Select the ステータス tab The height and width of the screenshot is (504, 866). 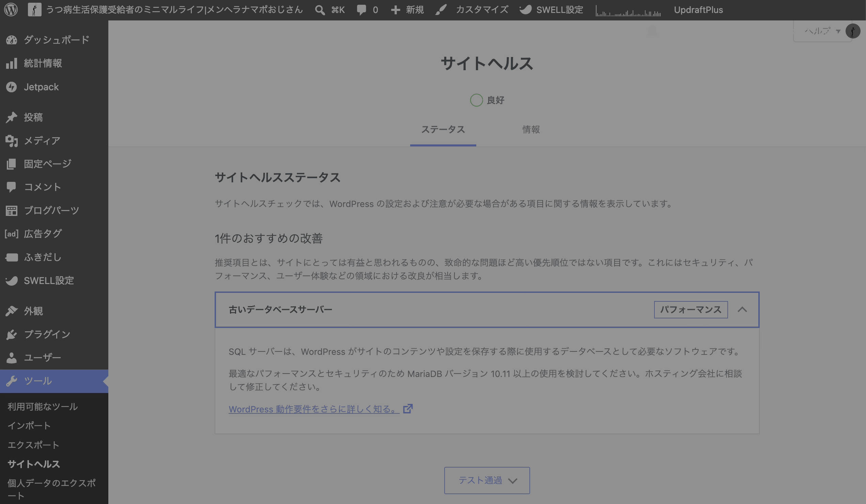tap(443, 129)
